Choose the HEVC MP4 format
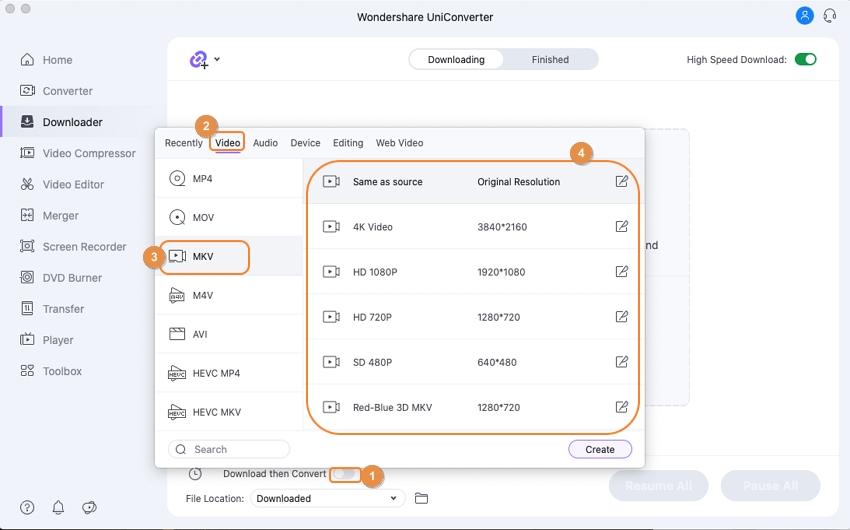Image resolution: width=850 pixels, height=530 pixels. point(229,373)
